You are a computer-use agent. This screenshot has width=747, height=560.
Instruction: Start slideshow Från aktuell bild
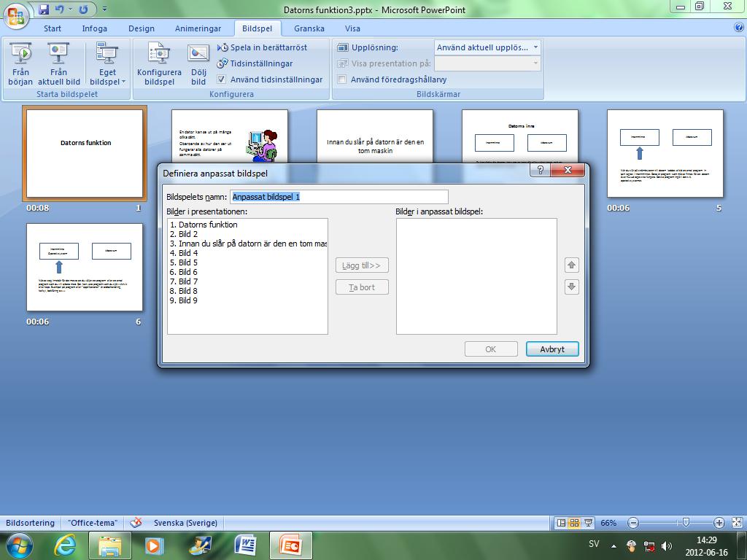(58, 64)
